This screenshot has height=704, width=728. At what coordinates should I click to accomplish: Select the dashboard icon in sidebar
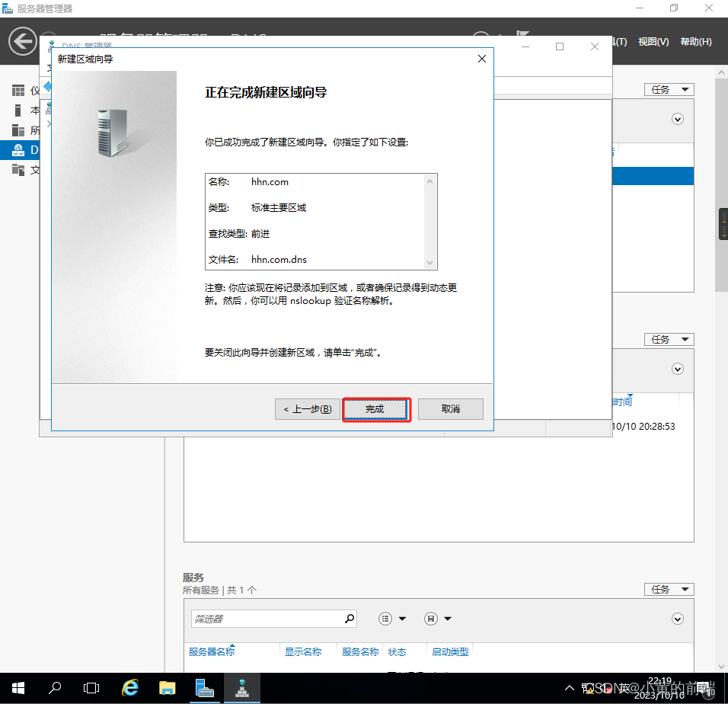coord(18,91)
